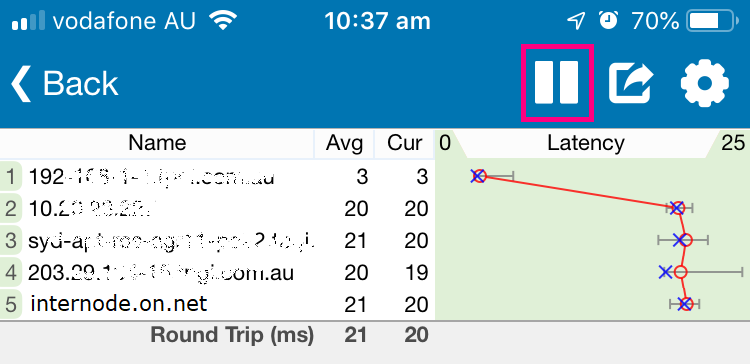The width and height of the screenshot is (750, 364).
Task: Click the Round Trip (ms) summary row
Action: (x=217, y=335)
